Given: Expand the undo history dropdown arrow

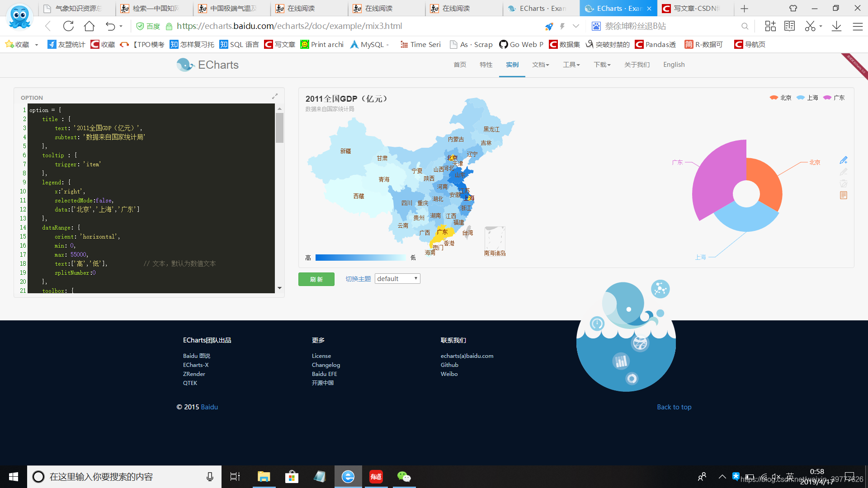Looking at the screenshot, I should click(x=121, y=26).
